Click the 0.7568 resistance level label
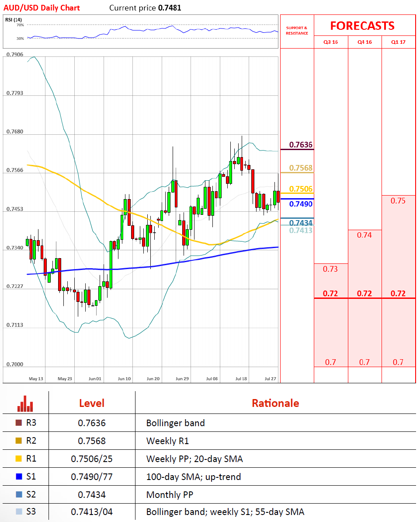 (301, 168)
